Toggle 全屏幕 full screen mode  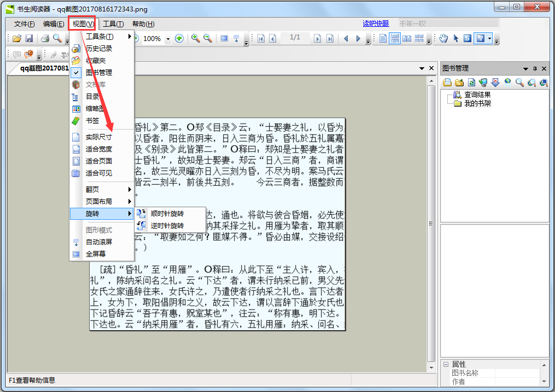tap(94, 253)
